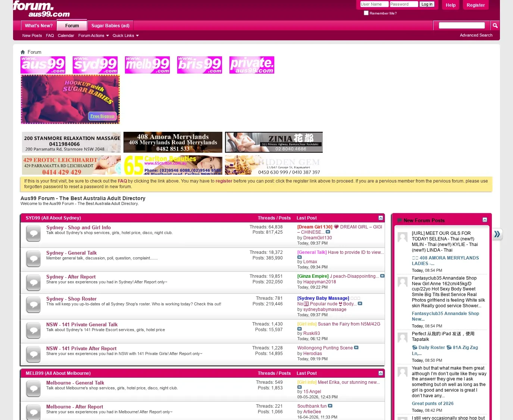Click the status icon for NSW - 141 Private General Talk
Image resolution: width=513 pixels, height=420 pixels.
pyautogui.click(x=34, y=330)
